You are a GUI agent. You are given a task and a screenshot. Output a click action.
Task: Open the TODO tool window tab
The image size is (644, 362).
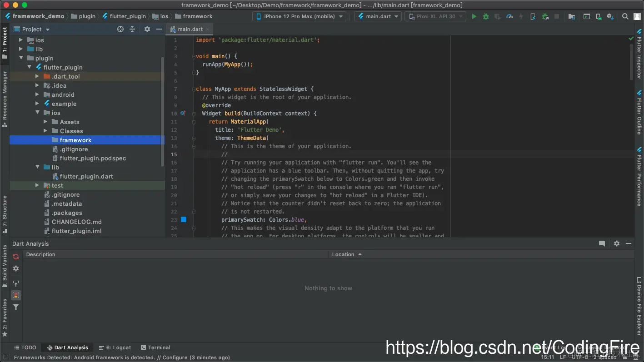tap(25, 347)
